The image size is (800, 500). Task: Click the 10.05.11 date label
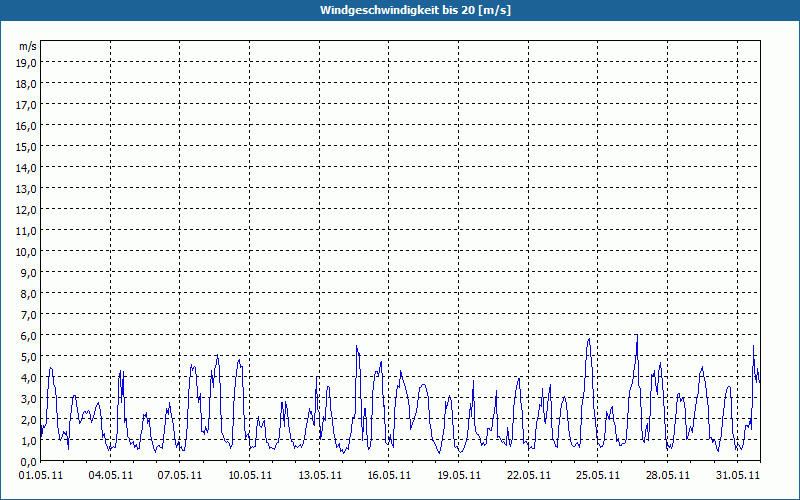pyautogui.click(x=249, y=475)
